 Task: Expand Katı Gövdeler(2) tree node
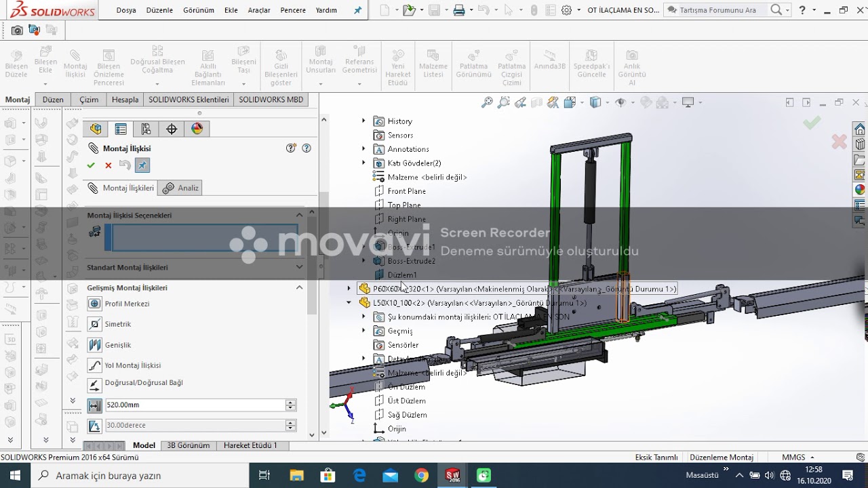coord(363,163)
